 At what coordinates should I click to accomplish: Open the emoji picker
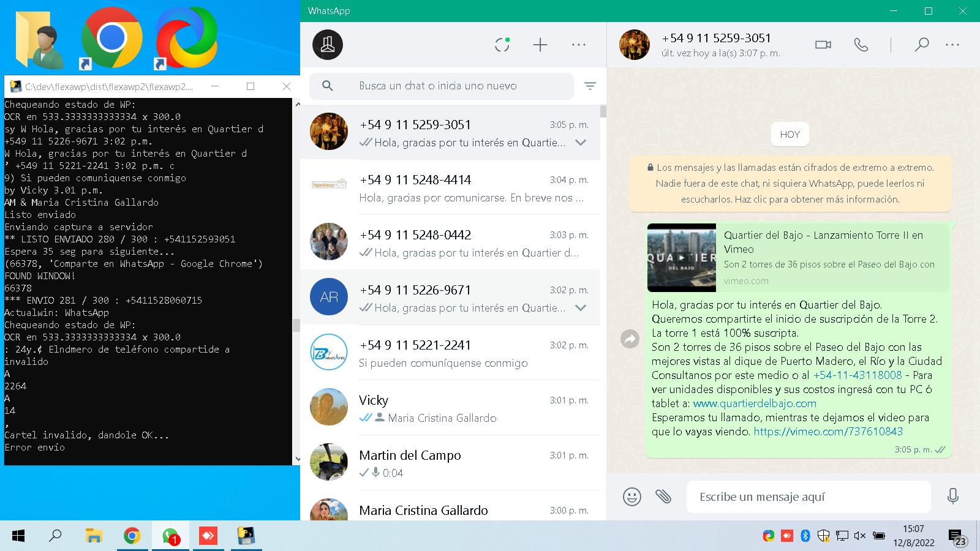[x=632, y=497]
